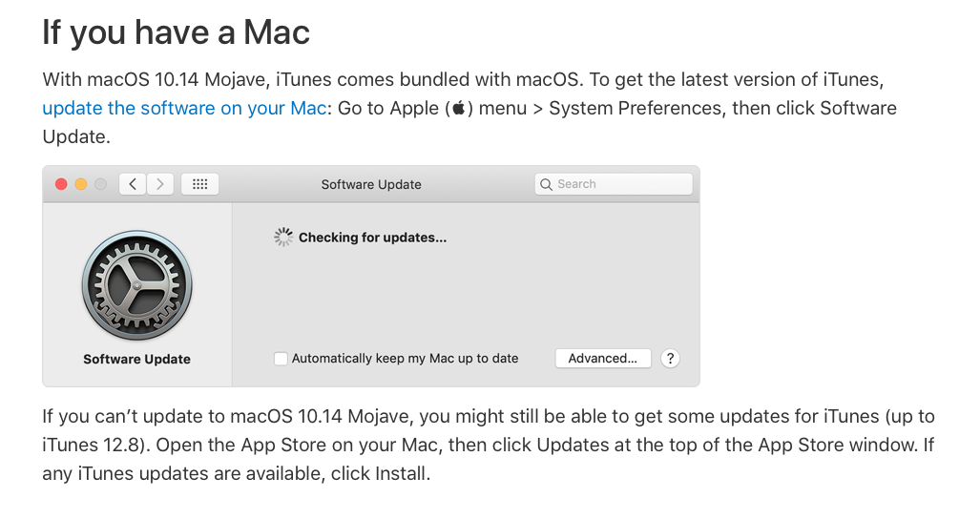Image resolution: width=980 pixels, height=519 pixels.
Task: Focus the Search input field
Action: click(614, 184)
